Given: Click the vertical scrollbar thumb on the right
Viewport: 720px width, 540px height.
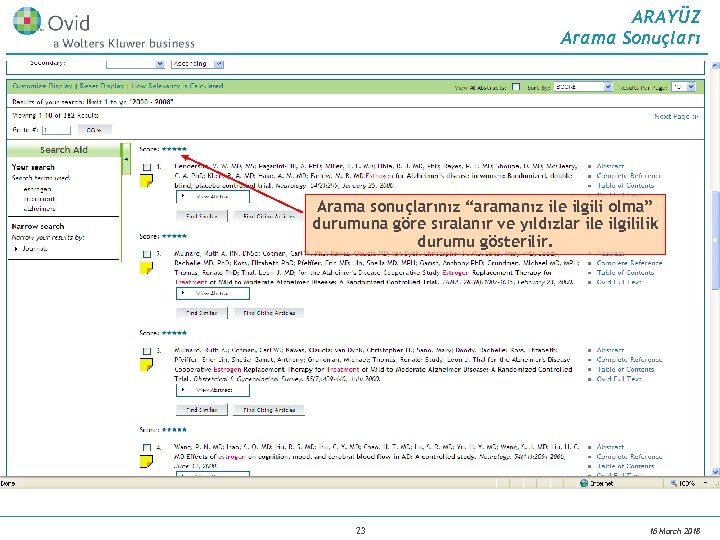Looking at the screenshot, I should pos(715,241).
